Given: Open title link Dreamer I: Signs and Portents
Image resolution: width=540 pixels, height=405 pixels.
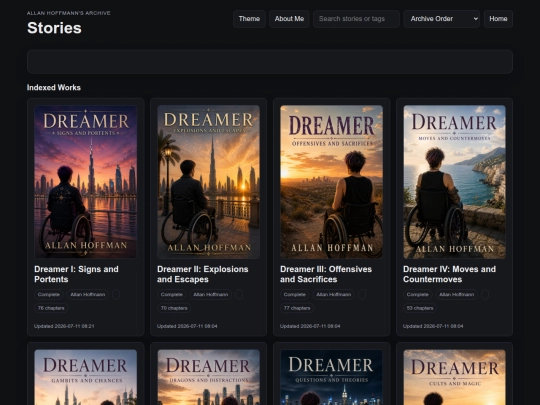Looking at the screenshot, I should click(x=76, y=274).
